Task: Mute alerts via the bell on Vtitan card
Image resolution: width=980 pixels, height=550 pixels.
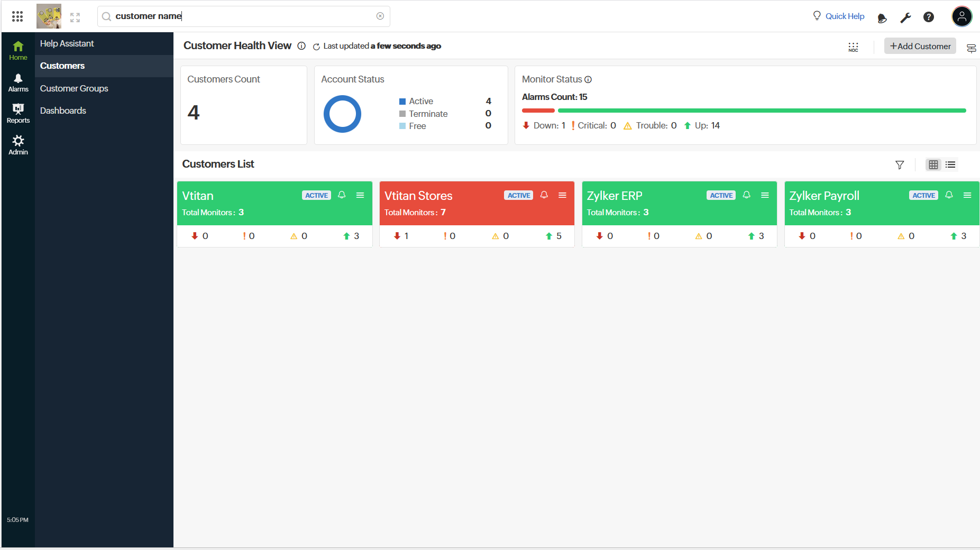Action: (x=342, y=195)
